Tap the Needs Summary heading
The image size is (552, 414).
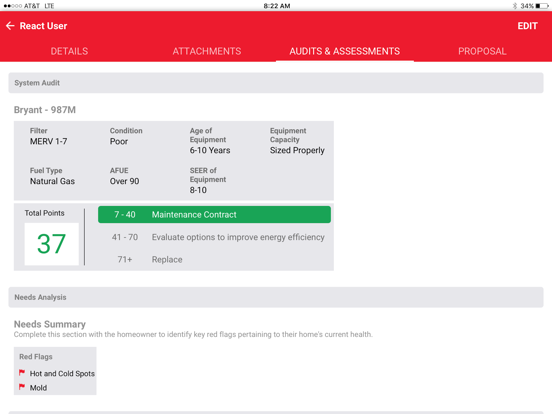[50, 324]
